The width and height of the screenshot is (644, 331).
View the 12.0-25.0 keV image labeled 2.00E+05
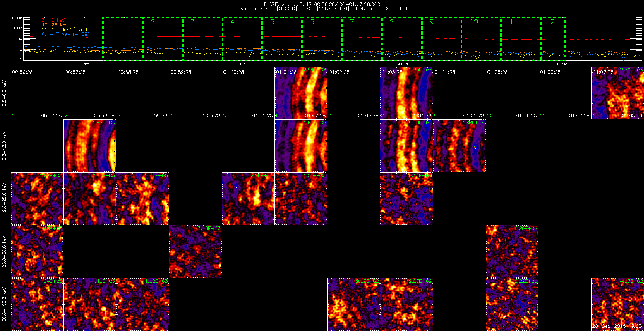pyautogui.click(x=90, y=199)
